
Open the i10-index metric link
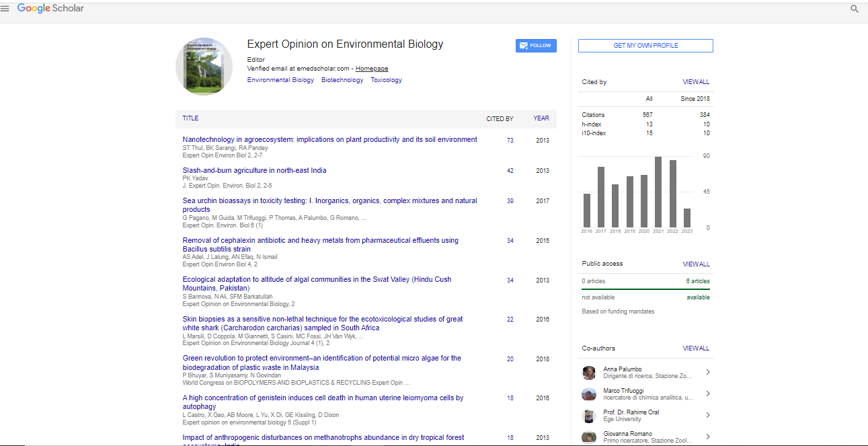point(594,133)
